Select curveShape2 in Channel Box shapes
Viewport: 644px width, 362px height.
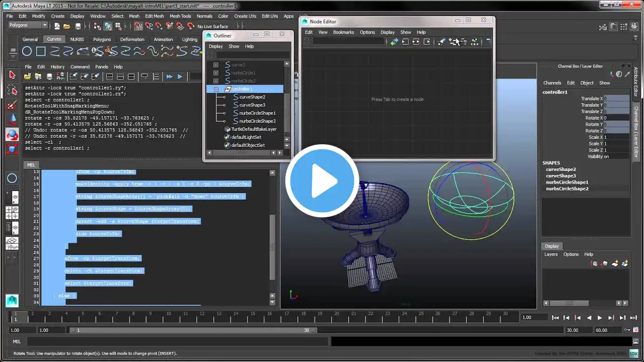(561, 169)
